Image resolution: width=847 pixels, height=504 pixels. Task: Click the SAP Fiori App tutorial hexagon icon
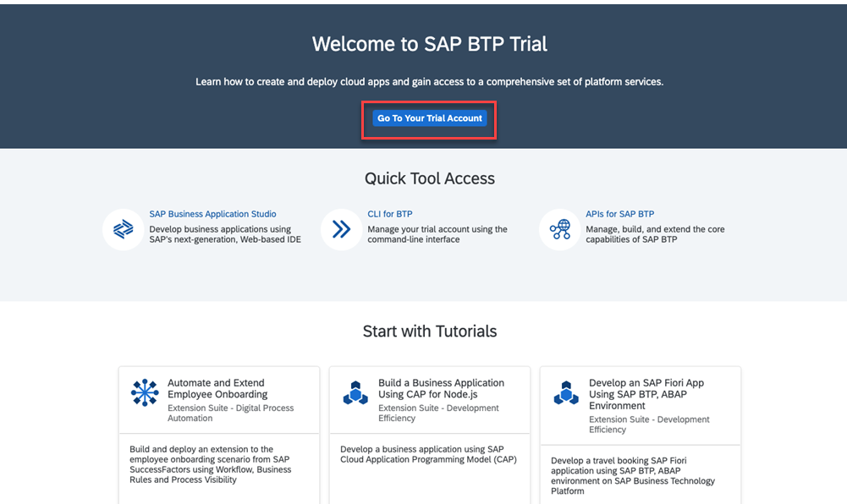point(566,393)
